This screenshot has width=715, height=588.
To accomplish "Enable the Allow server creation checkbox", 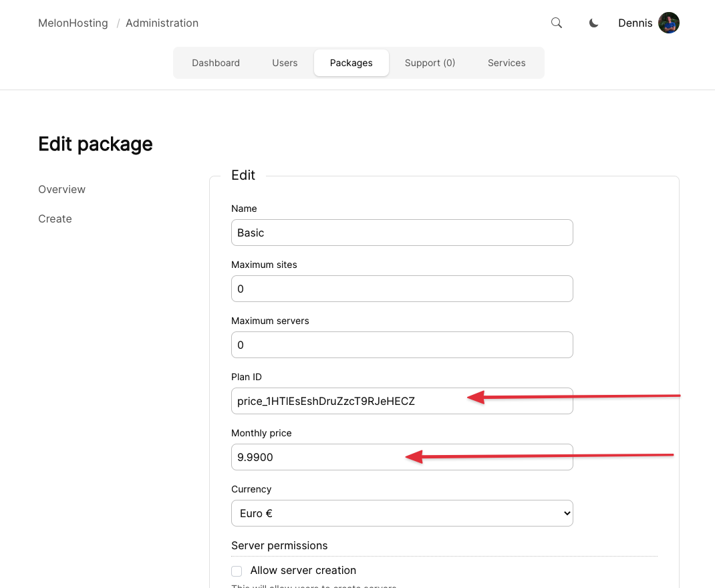I will point(237,571).
